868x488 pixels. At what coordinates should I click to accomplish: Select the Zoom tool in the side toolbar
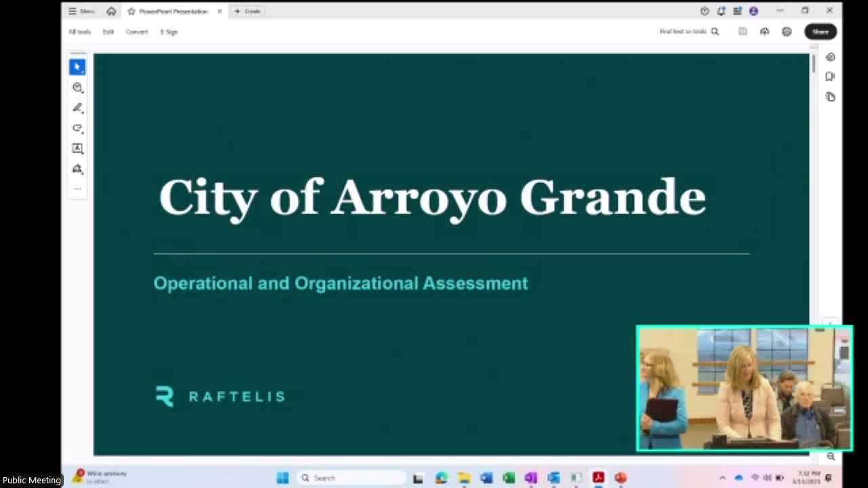click(x=77, y=87)
